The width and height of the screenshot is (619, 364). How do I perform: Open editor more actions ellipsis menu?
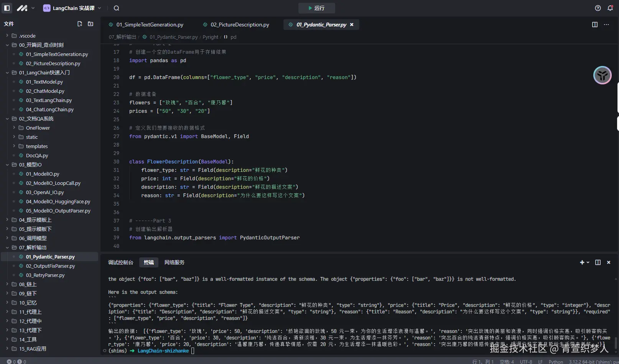(x=606, y=25)
